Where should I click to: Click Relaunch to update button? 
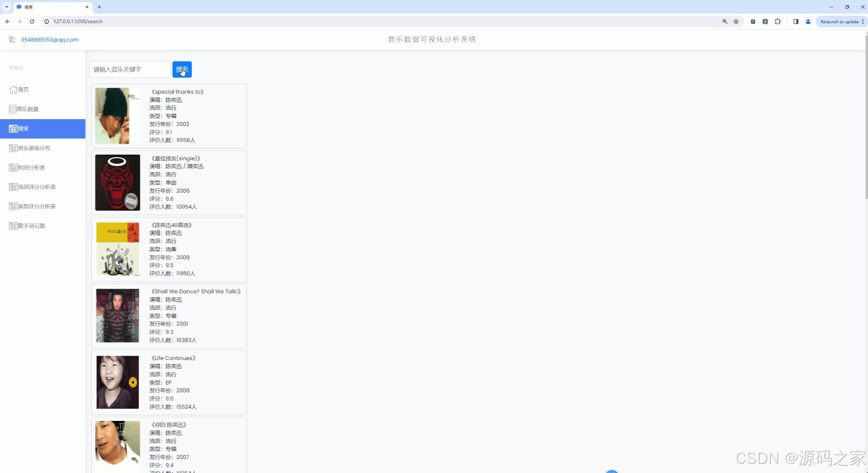click(x=839, y=21)
